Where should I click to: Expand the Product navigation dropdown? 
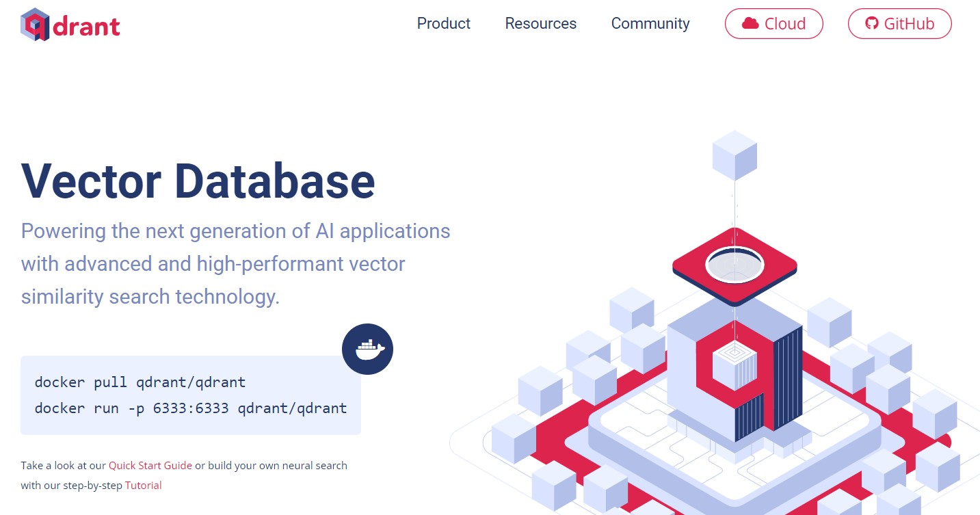tap(443, 23)
